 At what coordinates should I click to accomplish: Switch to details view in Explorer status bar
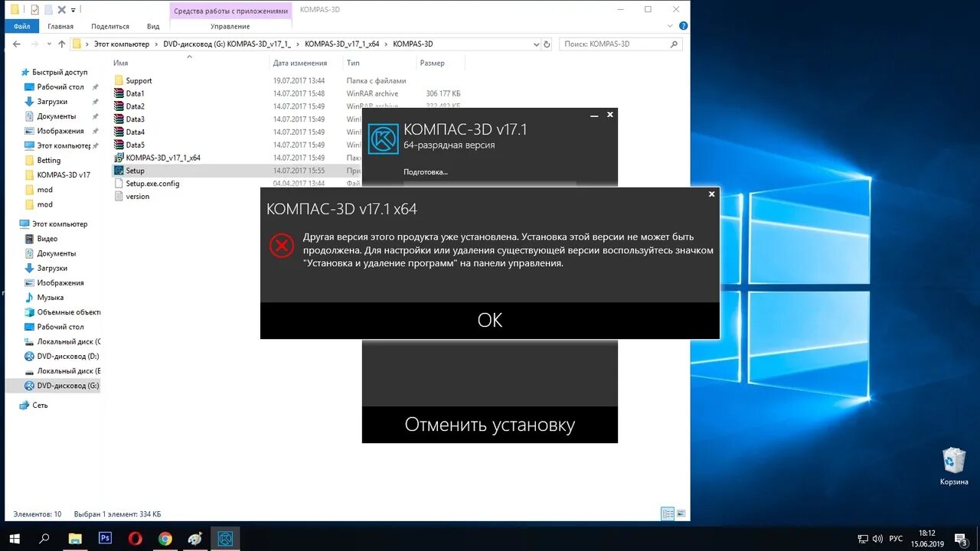pos(668,514)
